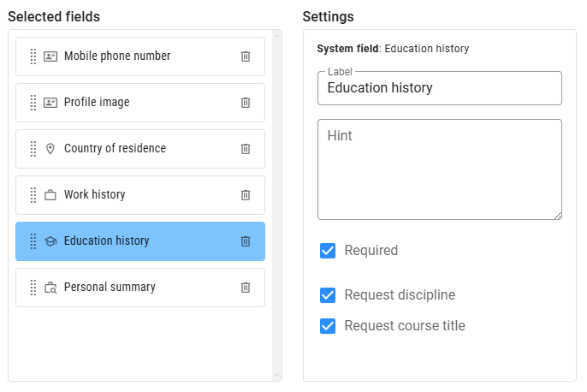The width and height of the screenshot is (587, 392).
Task: Click the location pin icon
Action: [50, 149]
